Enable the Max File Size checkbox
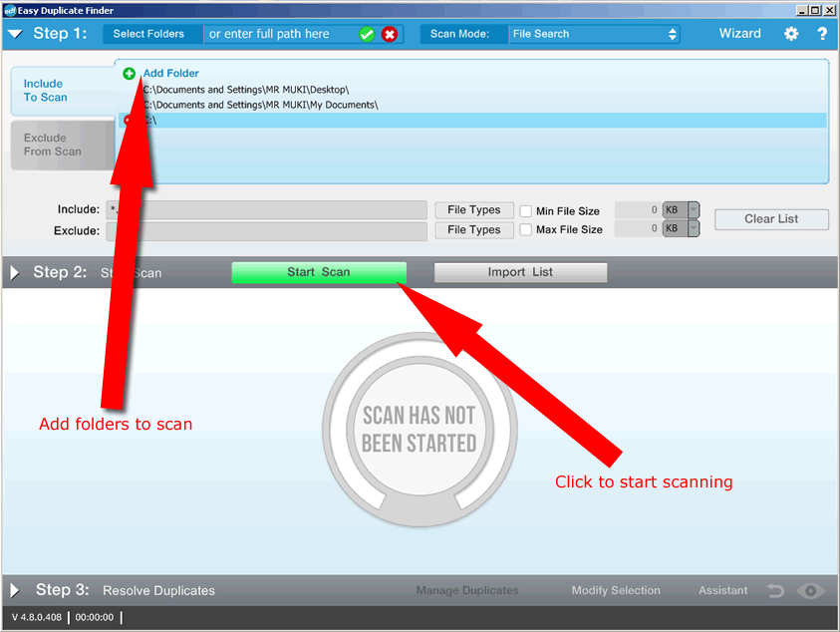This screenshot has width=840, height=632. pyautogui.click(x=526, y=229)
